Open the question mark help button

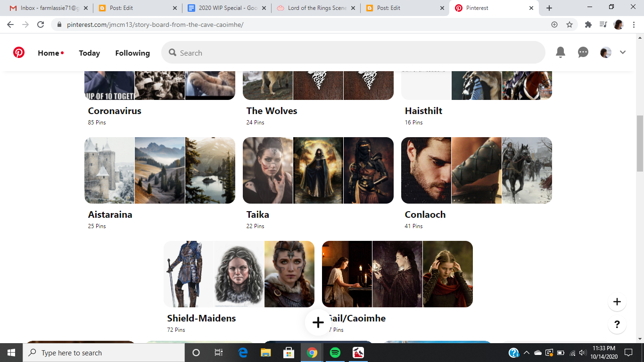pos(617,324)
